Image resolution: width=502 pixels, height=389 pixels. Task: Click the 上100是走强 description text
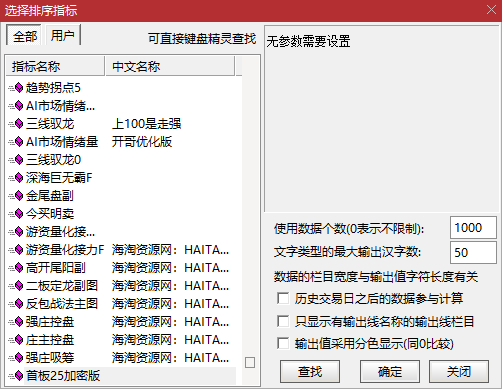point(146,124)
